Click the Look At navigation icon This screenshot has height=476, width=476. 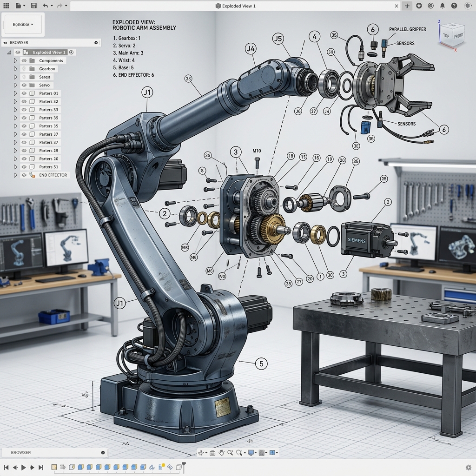212,453
